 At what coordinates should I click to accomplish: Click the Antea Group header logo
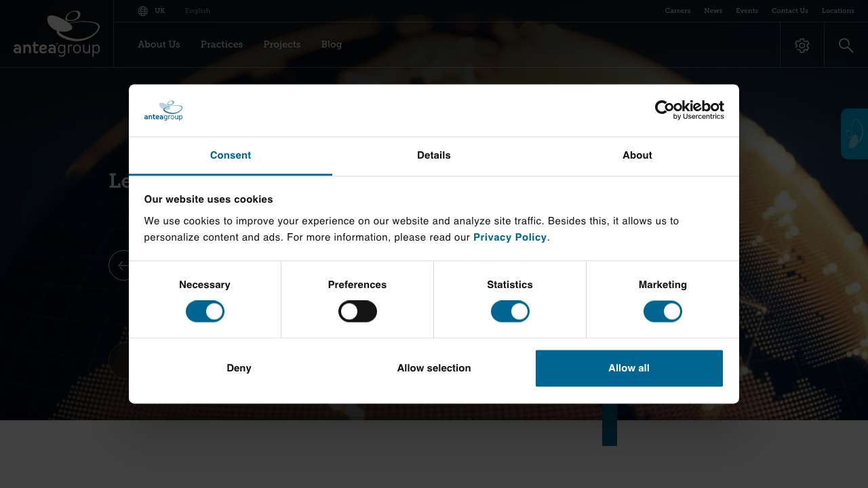point(57,34)
